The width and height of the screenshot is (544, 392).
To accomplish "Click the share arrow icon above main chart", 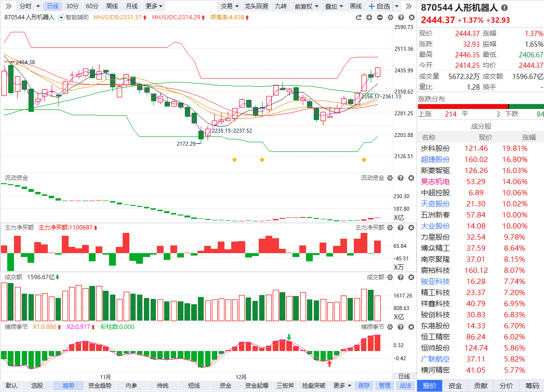I will (359, 17).
